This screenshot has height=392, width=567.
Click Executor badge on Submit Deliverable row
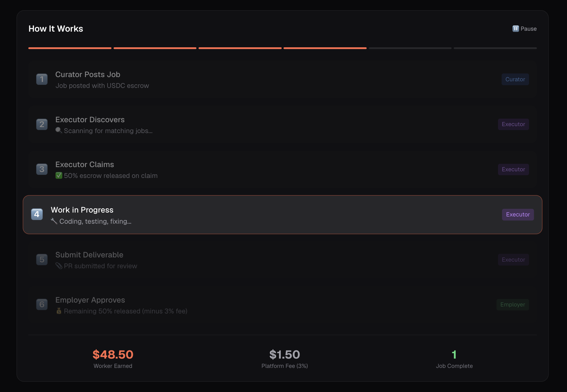(513, 260)
